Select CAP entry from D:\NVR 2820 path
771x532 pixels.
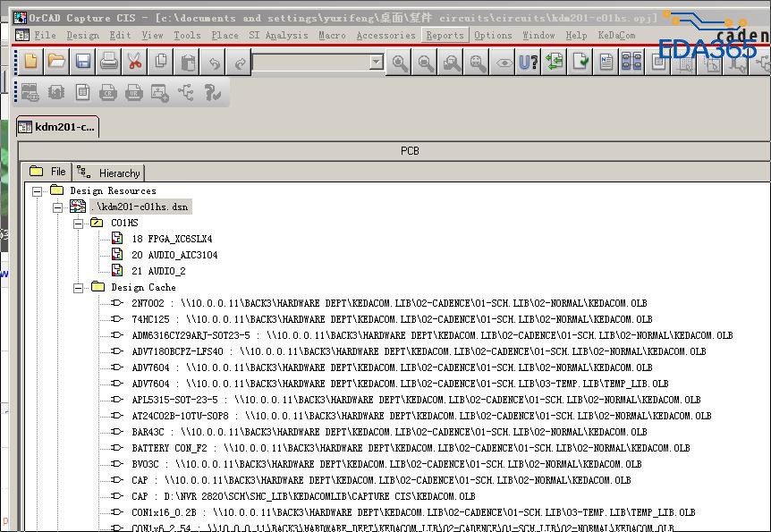pos(303,496)
